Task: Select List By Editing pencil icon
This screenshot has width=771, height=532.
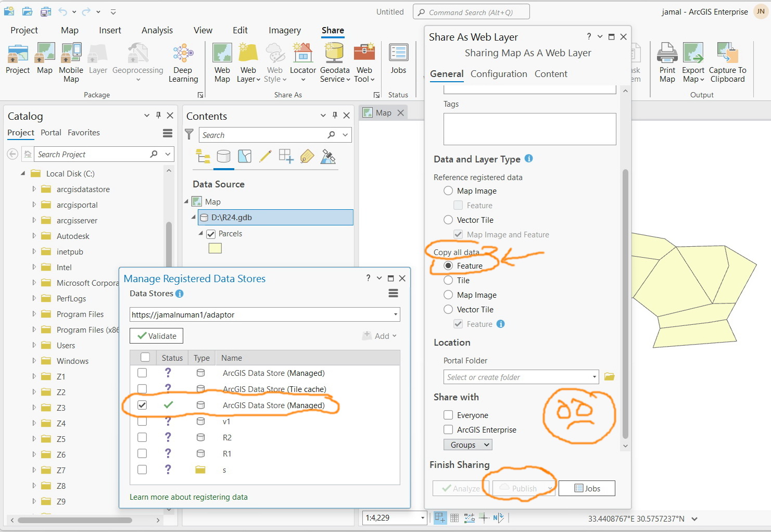Action: click(x=266, y=156)
